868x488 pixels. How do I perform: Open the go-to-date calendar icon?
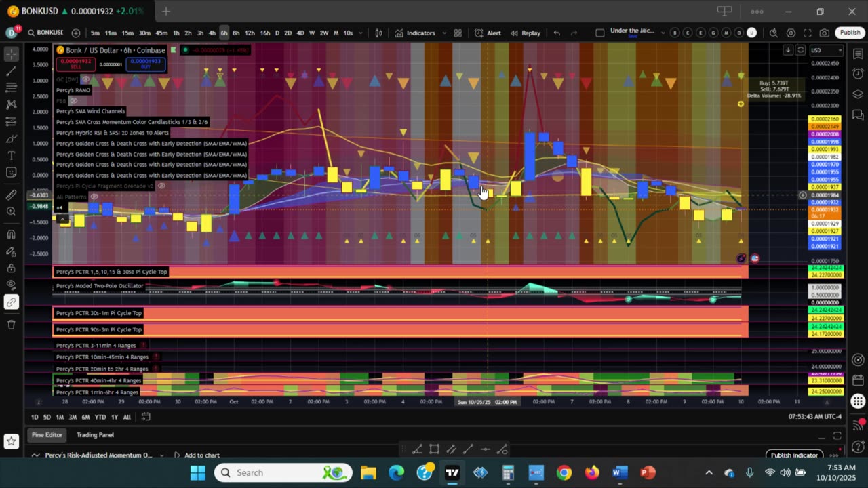pyautogui.click(x=145, y=417)
